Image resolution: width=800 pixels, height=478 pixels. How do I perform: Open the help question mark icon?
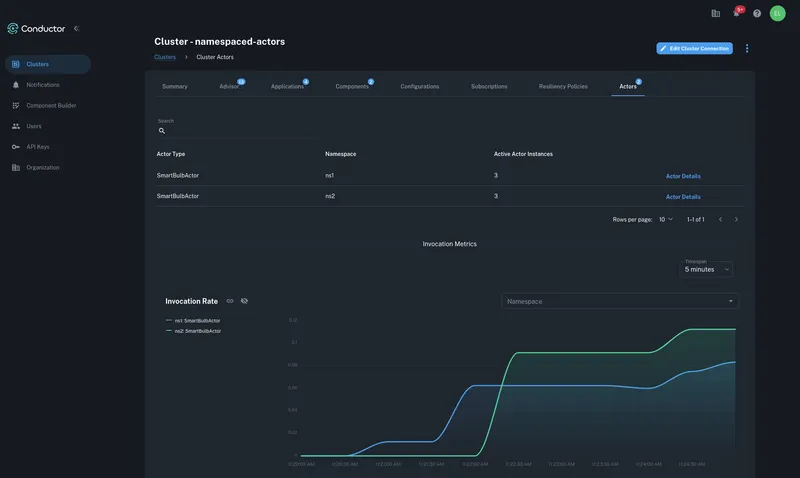(x=757, y=13)
